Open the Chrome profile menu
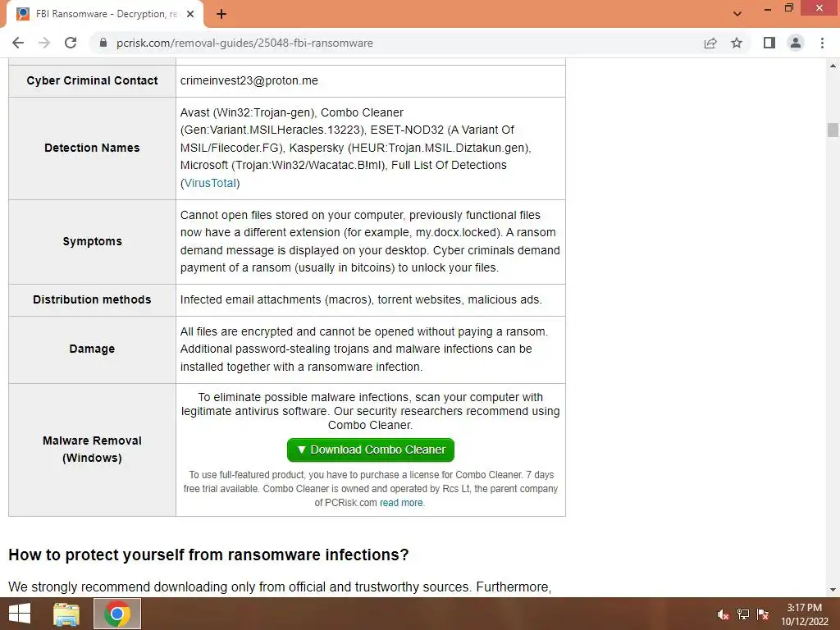The image size is (840, 630). point(796,43)
